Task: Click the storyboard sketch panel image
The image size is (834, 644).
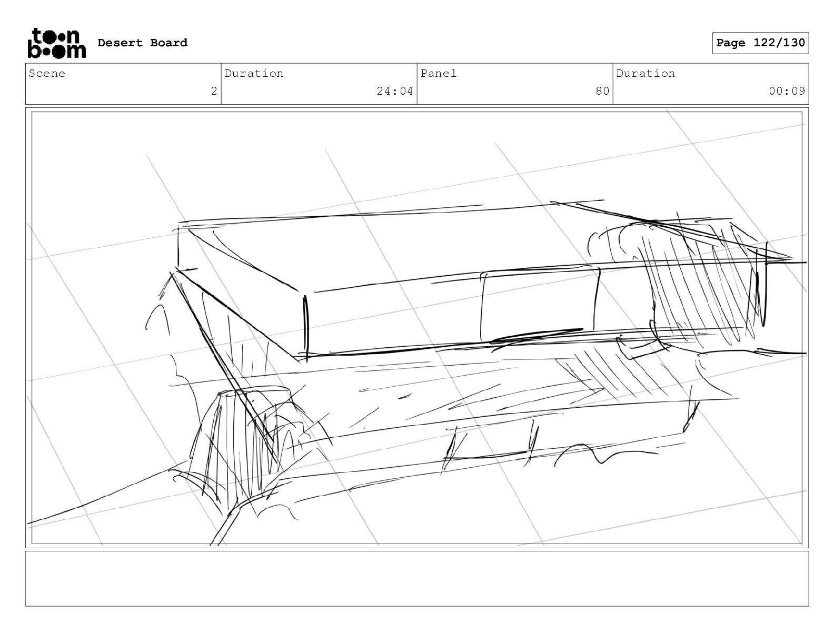Action: (x=417, y=328)
